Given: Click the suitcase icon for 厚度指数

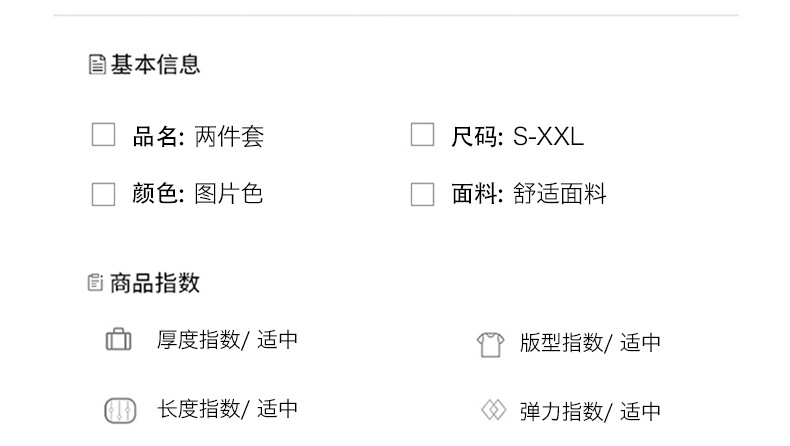Looking at the screenshot, I should 119,340.
